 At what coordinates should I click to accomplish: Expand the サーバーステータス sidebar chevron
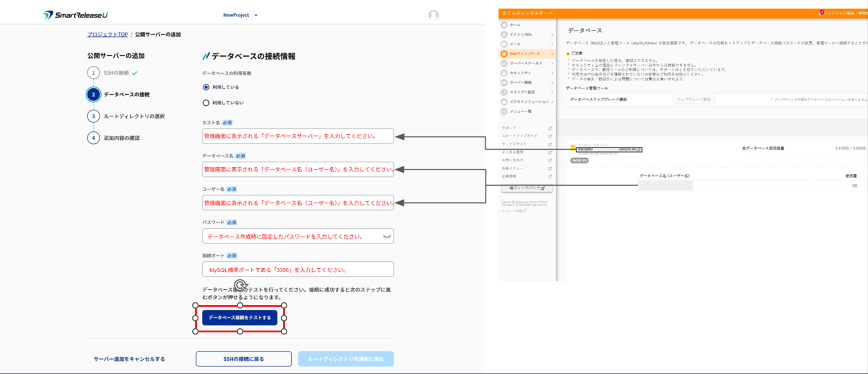[552, 63]
